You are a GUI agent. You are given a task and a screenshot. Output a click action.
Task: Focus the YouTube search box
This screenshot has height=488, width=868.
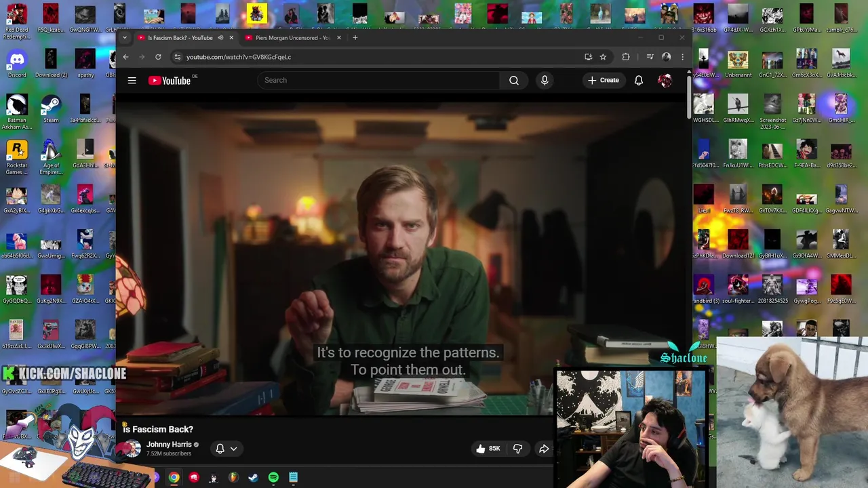pyautogui.click(x=377, y=80)
